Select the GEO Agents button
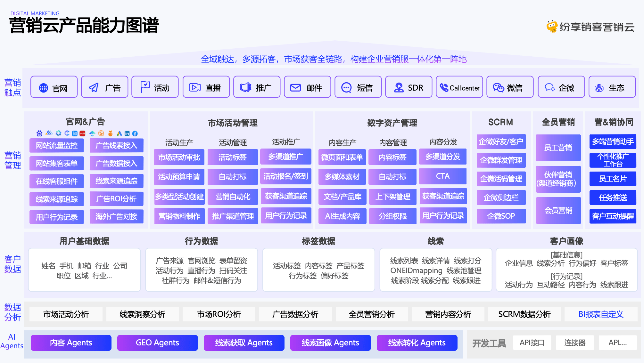Screen dimensions: 644x363 coord(157,343)
